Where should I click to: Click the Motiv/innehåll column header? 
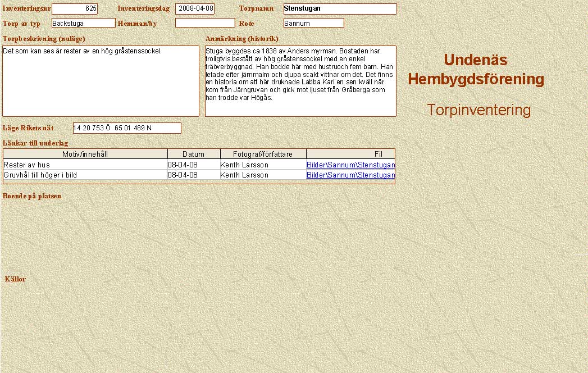click(85, 154)
